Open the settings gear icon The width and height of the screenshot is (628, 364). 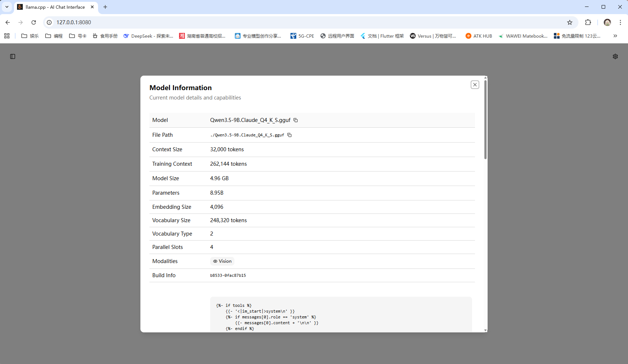click(615, 56)
